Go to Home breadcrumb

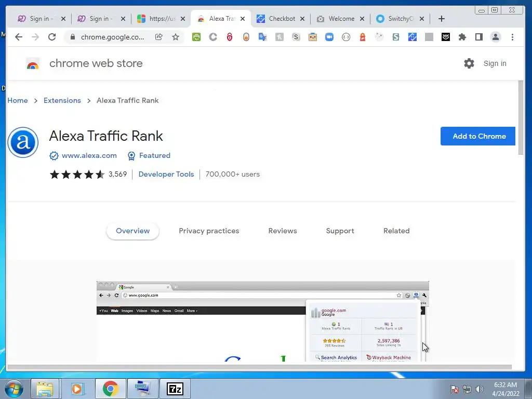(x=18, y=100)
